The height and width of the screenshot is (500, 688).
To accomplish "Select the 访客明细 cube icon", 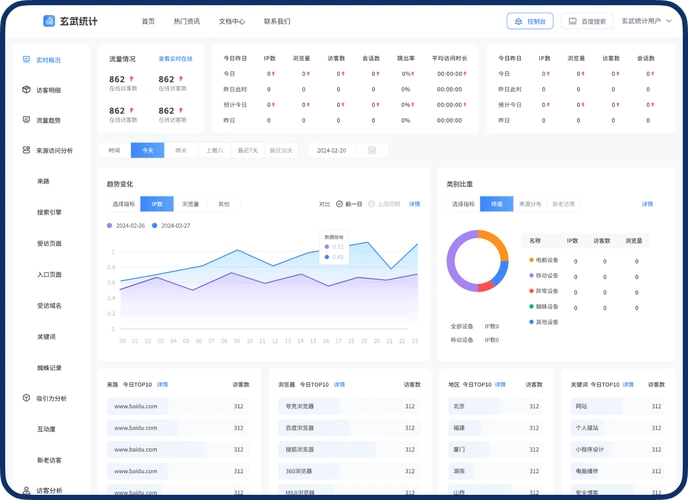I will 26,90.
